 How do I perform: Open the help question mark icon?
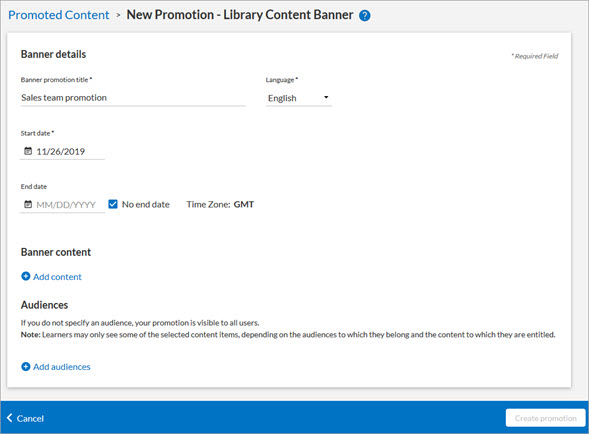(x=364, y=15)
